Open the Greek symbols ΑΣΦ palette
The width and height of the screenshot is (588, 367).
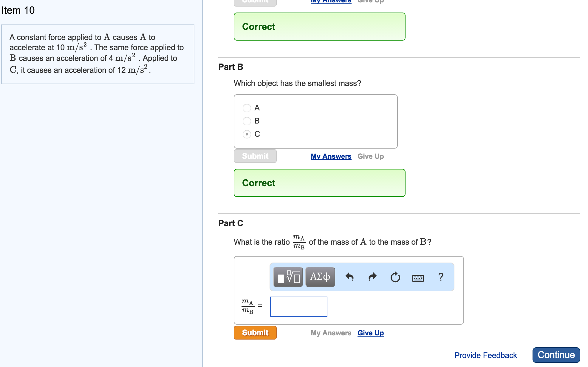point(320,277)
